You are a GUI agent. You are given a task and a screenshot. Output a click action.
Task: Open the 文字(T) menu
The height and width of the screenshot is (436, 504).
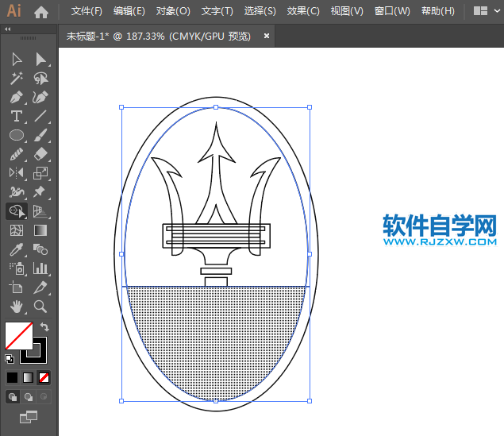pyautogui.click(x=217, y=11)
